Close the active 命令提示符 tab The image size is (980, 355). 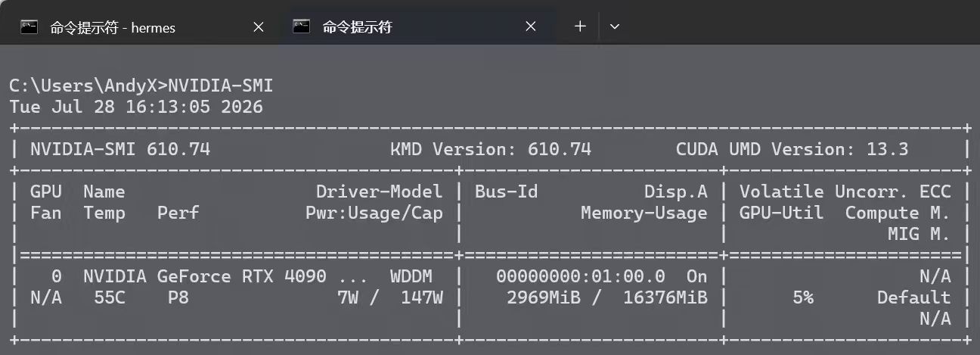530,27
